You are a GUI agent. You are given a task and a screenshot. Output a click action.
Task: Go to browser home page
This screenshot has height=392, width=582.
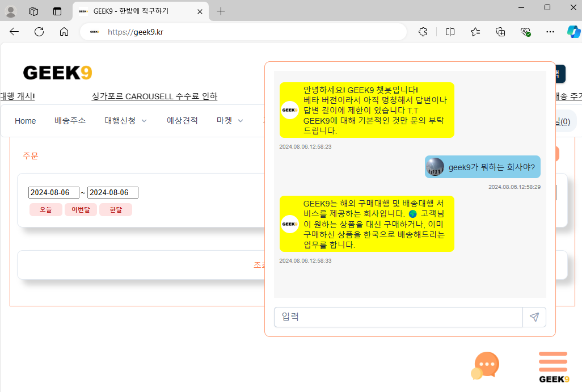pyautogui.click(x=64, y=32)
